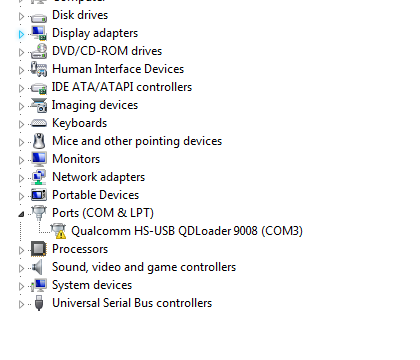Select the IDE ATA/ATAPI controllers label
The width and height of the screenshot is (420, 360).
click(122, 87)
